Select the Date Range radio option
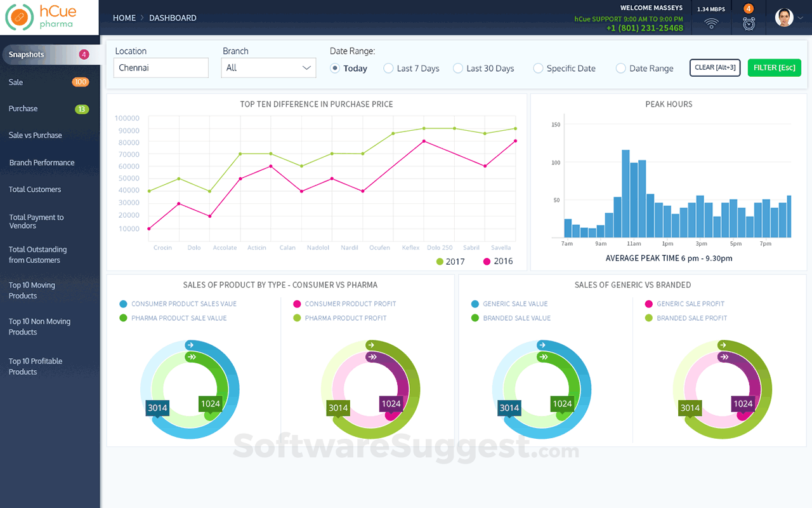Screen dimensions: 812x508 point(620,68)
